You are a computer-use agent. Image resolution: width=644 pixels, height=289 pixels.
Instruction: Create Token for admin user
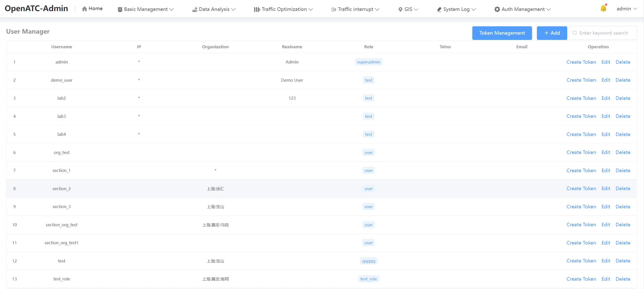581,62
